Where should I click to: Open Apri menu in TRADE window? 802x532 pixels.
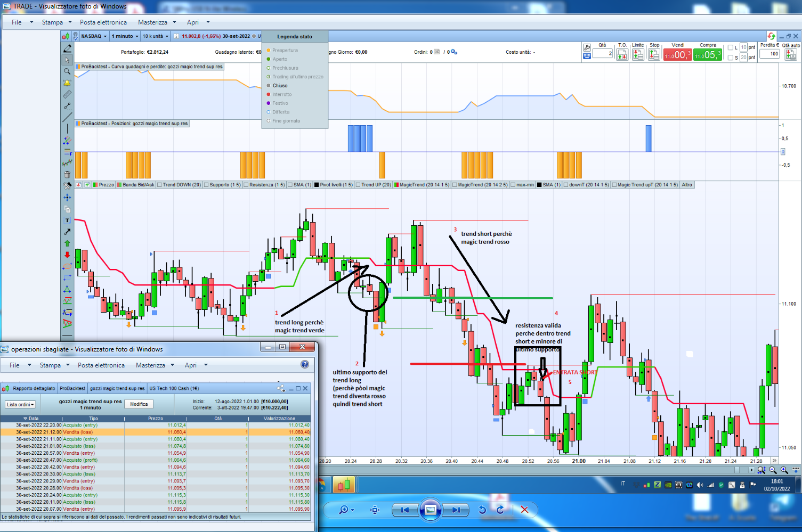click(x=198, y=22)
